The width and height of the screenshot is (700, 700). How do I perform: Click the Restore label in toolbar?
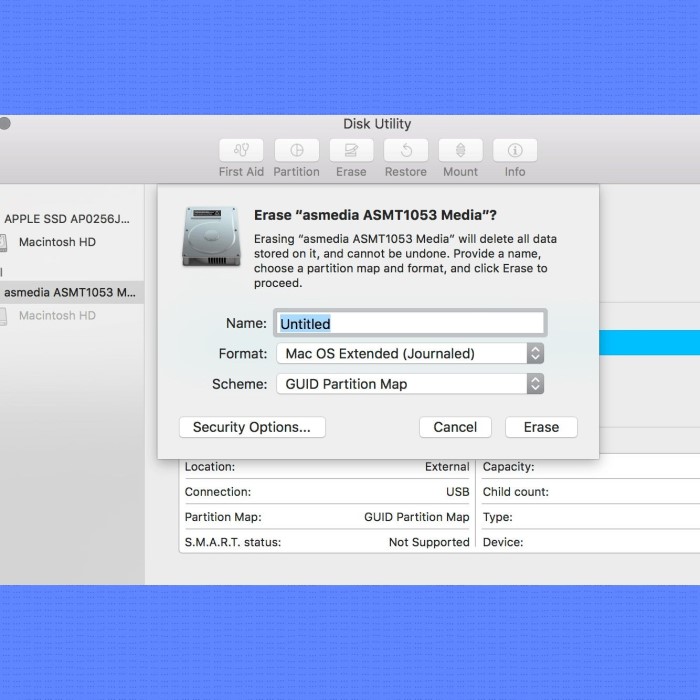tap(406, 172)
